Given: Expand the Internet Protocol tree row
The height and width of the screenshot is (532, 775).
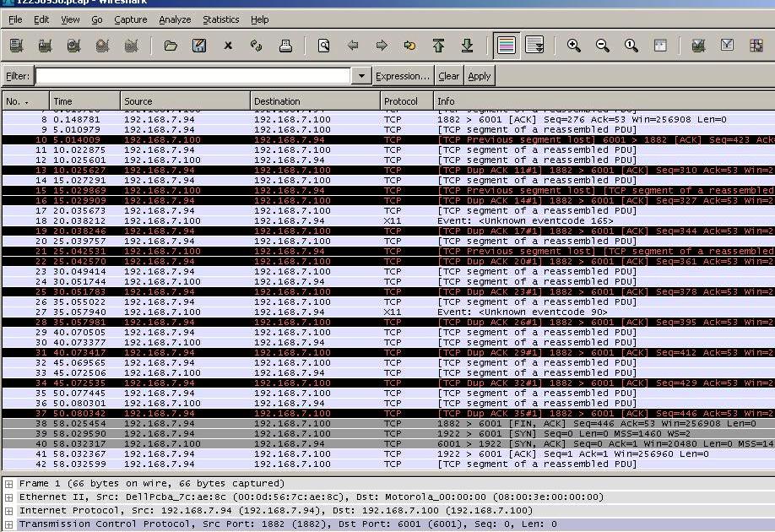Looking at the screenshot, I should [8, 511].
